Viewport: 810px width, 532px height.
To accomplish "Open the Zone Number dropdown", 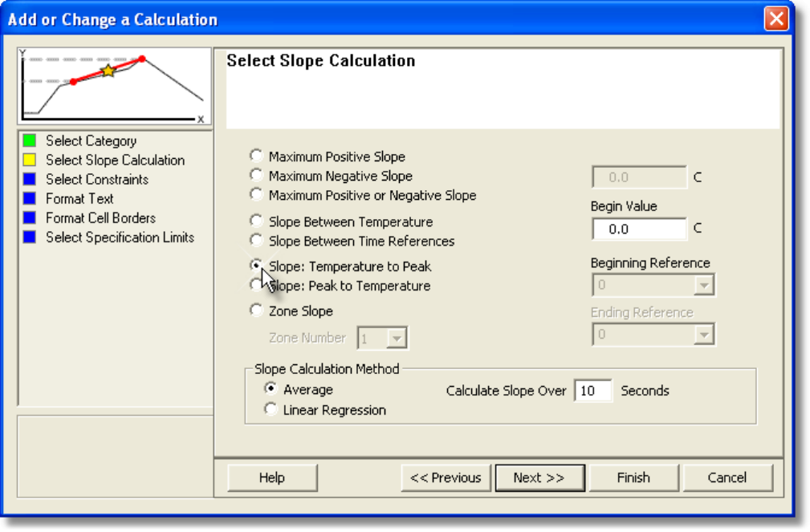I will [397, 339].
